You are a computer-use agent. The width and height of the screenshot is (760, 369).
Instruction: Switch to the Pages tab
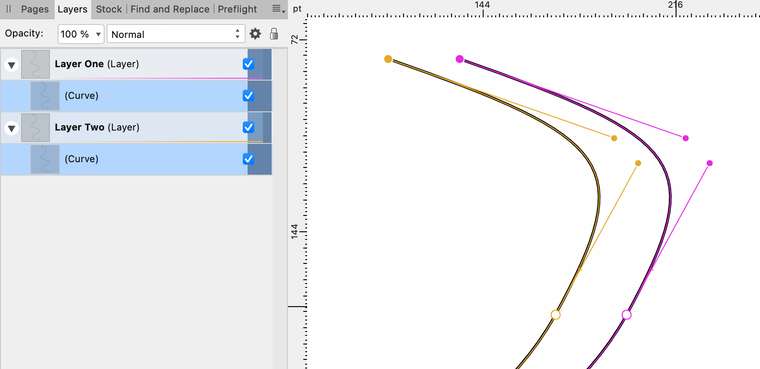point(35,9)
